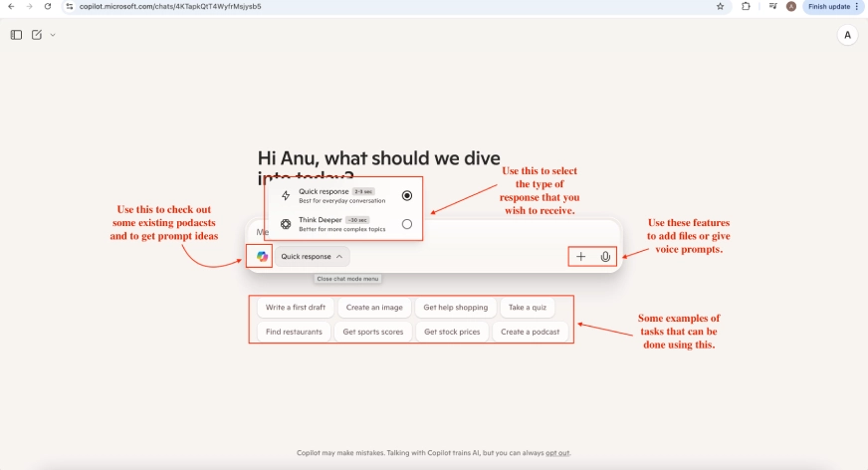
Task: Open the media control icon in browser toolbar
Action: (x=772, y=7)
